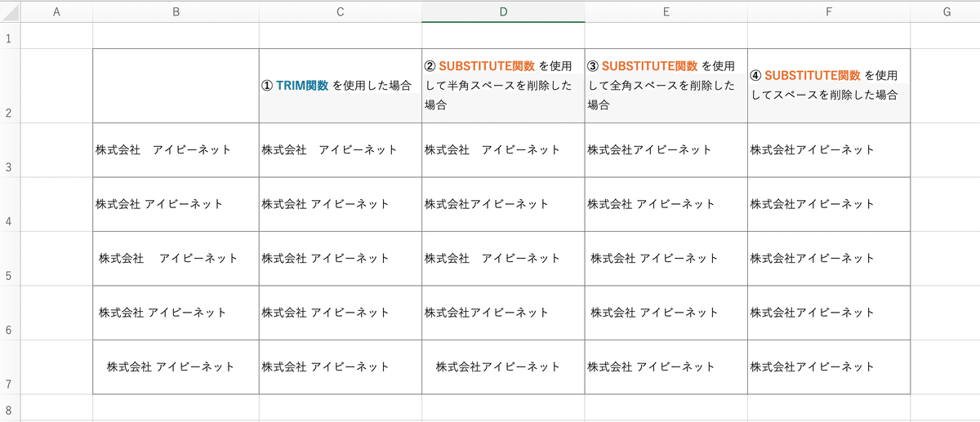Select column C header
The width and height of the screenshot is (980, 422).
[340, 11]
